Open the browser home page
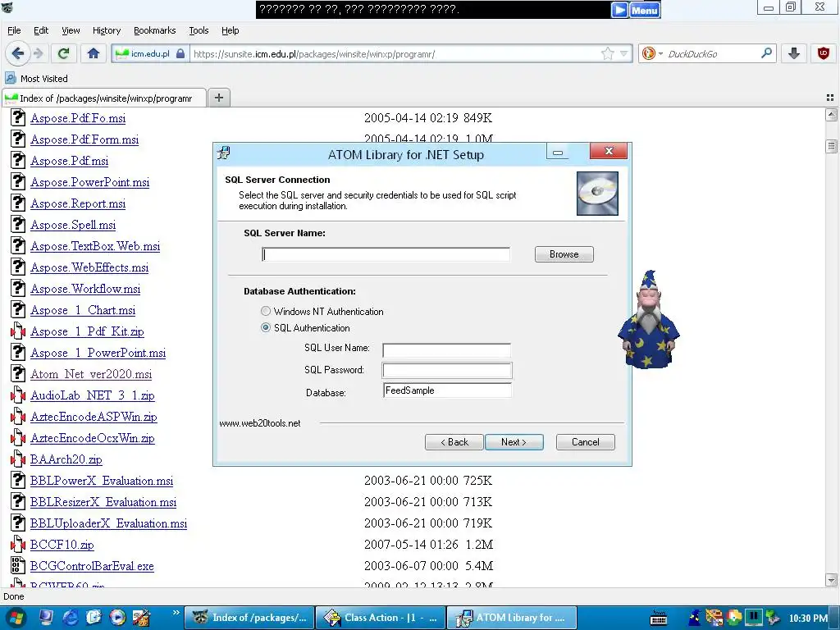The height and width of the screenshot is (630, 840). [94, 53]
